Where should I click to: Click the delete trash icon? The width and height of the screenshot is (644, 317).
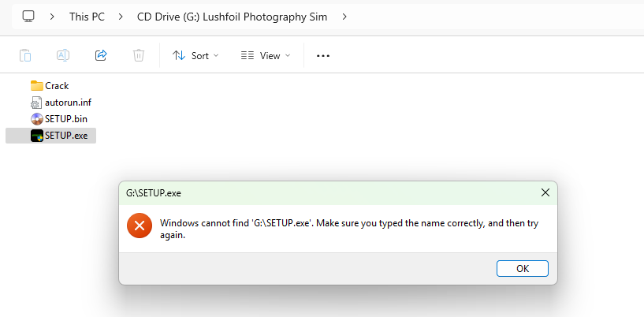point(139,55)
